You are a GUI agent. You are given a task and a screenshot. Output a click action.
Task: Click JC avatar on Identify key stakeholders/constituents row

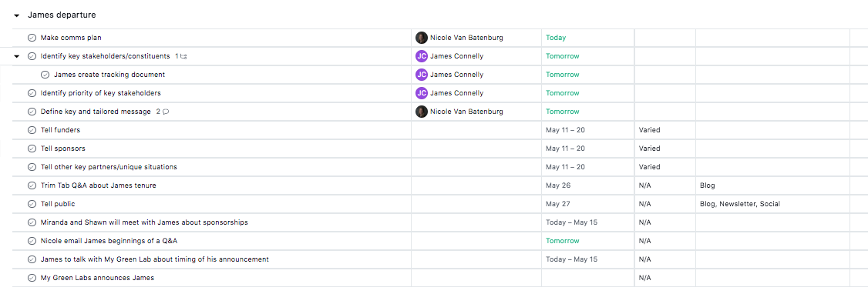coord(422,56)
